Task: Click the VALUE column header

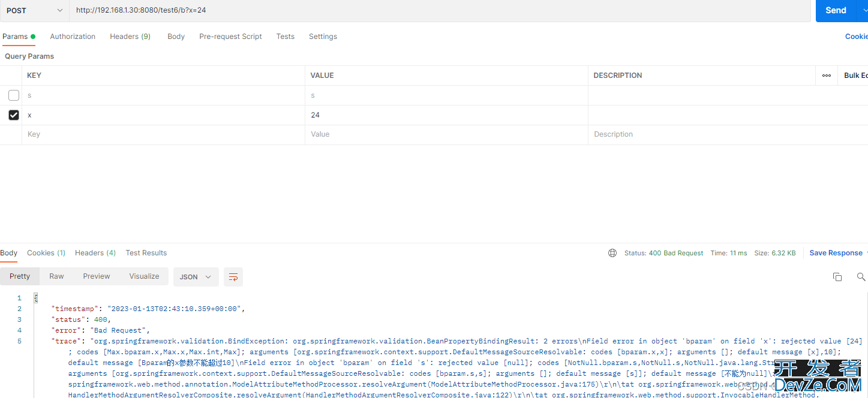Action: point(322,76)
